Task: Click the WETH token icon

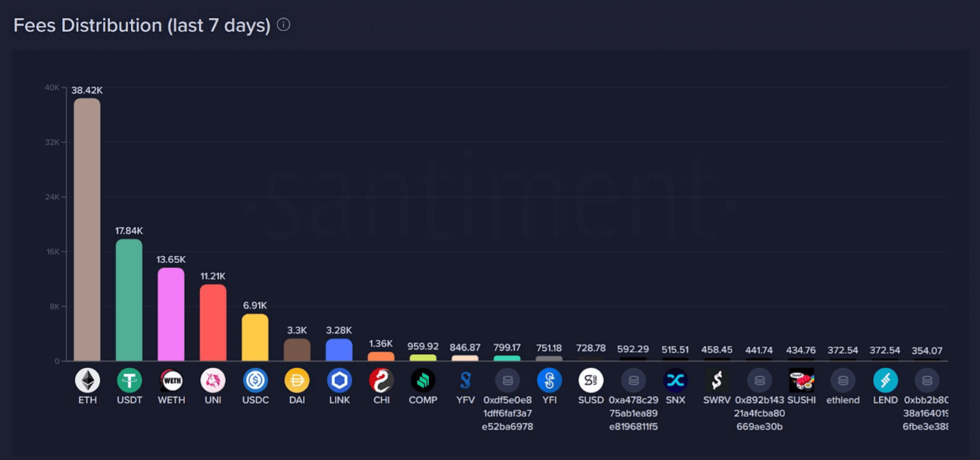Action: [x=171, y=380]
